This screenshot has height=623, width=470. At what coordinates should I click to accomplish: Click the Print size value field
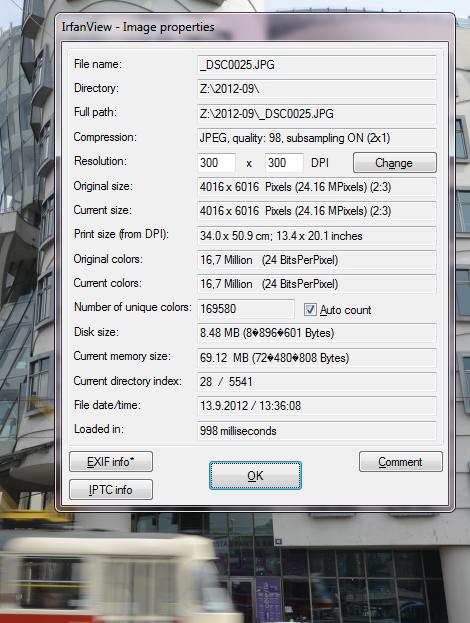point(317,236)
